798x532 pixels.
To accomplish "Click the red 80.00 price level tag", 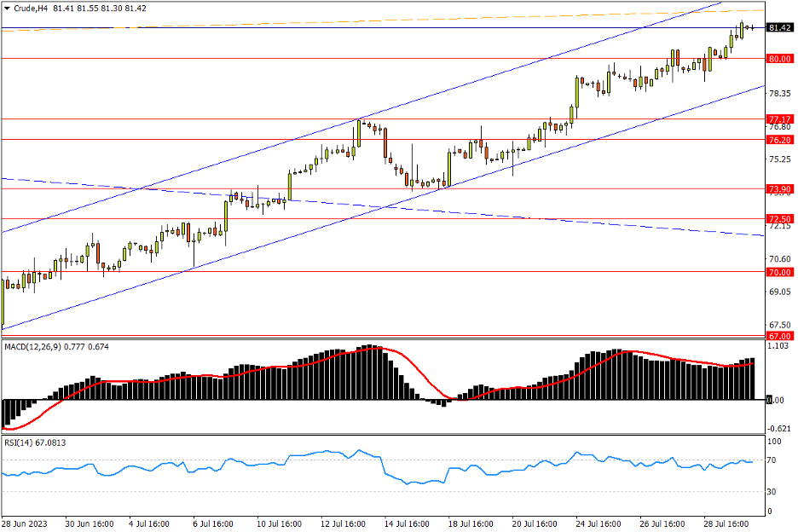I will coord(779,59).
